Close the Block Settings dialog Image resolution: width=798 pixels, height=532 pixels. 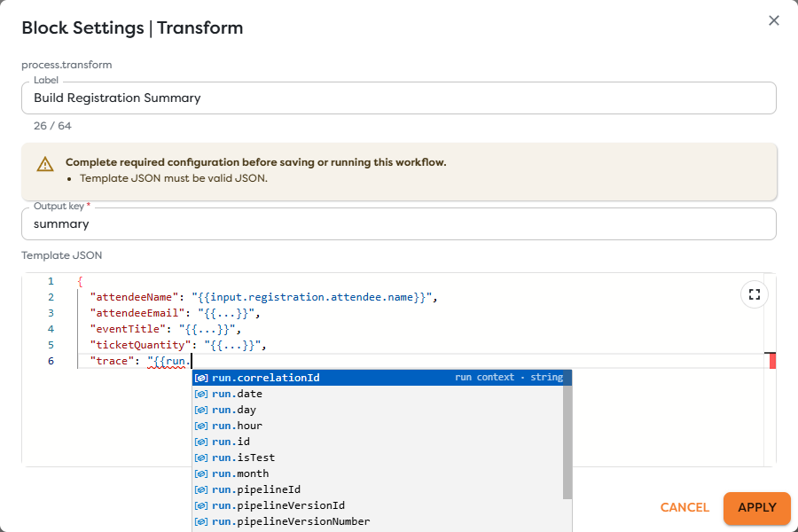tap(773, 20)
